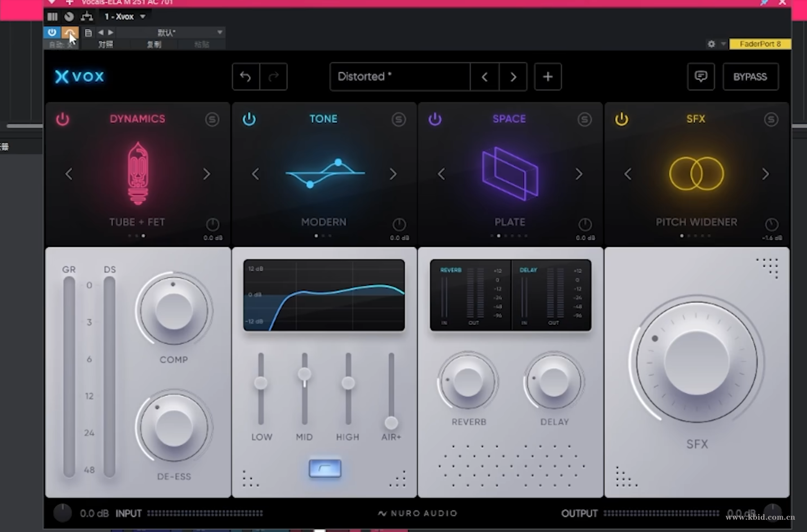This screenshot has width=807, height=532.
Task: Click the add preset plus button
Action: pos(546,76)
